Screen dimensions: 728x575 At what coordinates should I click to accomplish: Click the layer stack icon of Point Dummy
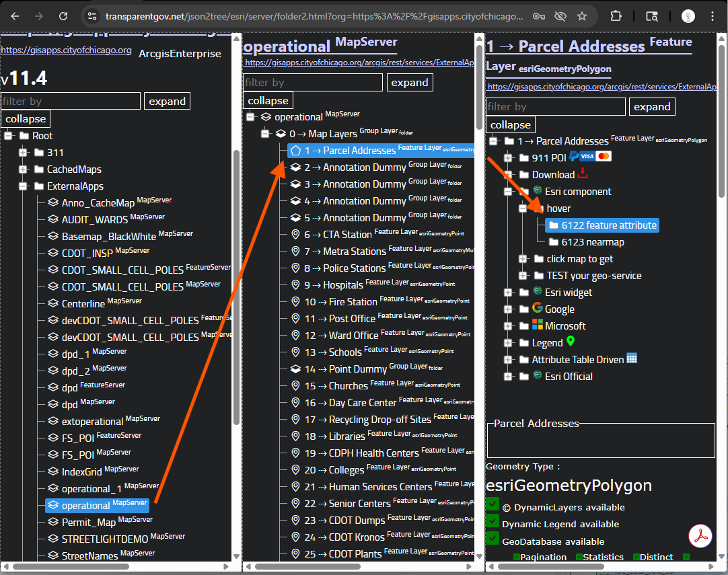pos(295,369)
